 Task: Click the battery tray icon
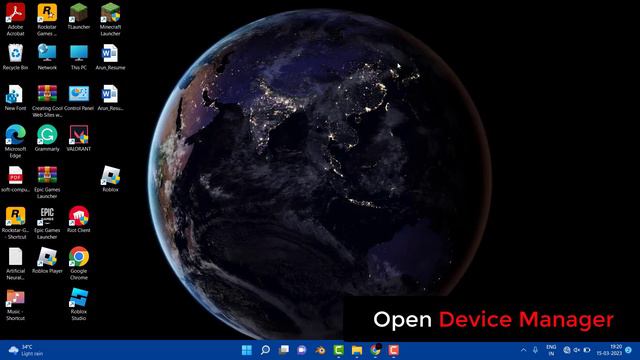pyautogui.click(x=587, y=350)
